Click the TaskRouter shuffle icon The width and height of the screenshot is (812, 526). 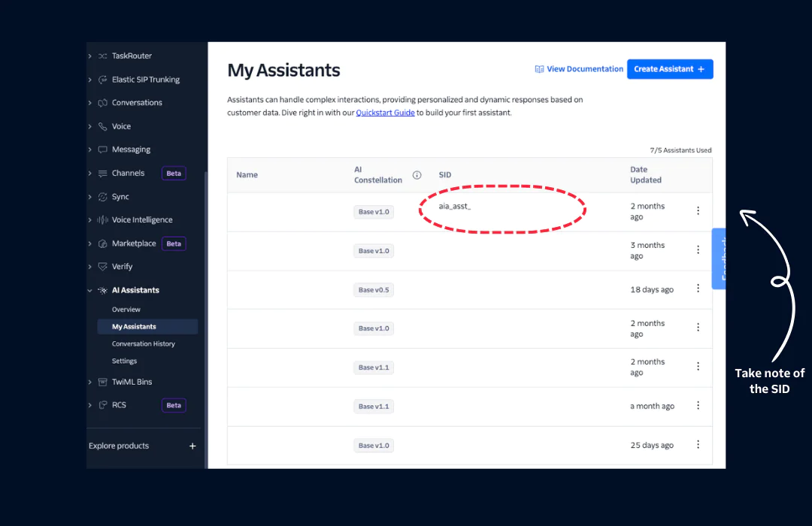(x=102, y=56)
